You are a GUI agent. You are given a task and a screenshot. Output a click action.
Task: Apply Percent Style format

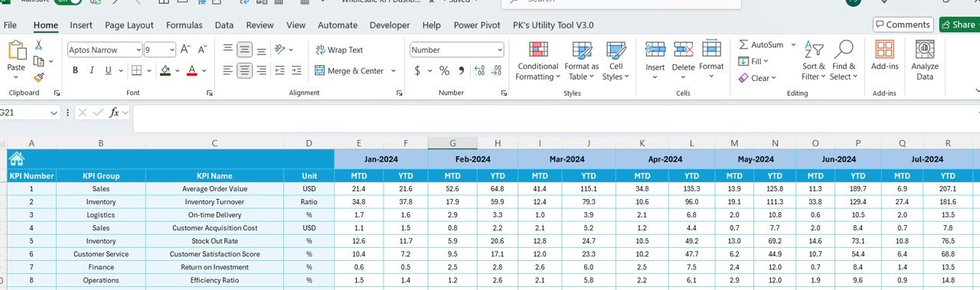coord(444,70)
